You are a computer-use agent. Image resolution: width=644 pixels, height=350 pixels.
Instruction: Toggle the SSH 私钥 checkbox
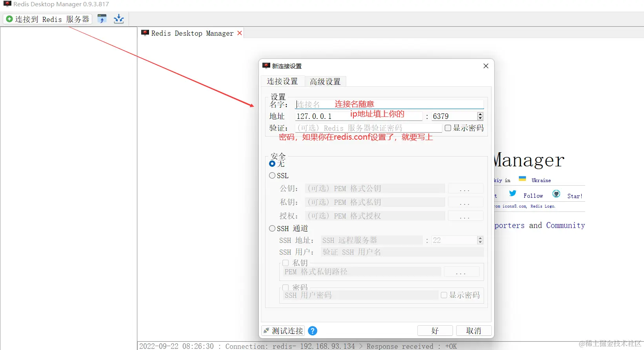pyautogui.click(x=286, y=263)
